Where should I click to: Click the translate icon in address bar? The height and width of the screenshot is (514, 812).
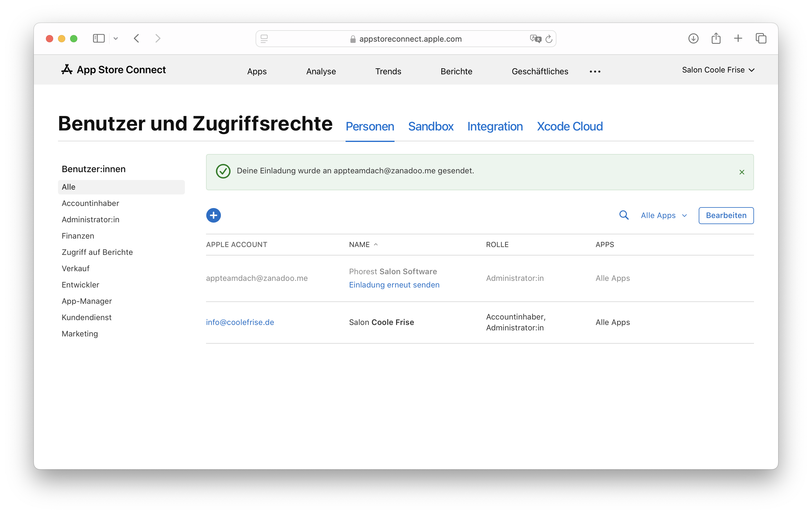[x=535, y=39]
